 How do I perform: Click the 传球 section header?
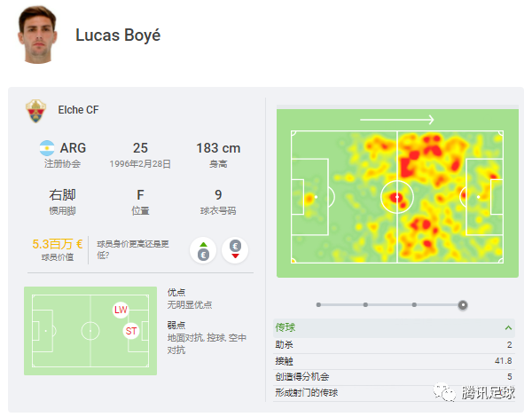(x=395, y=327)
